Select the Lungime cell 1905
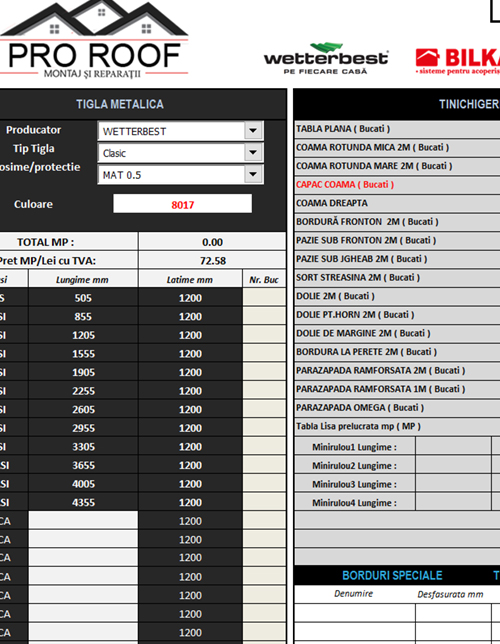Image resolution: width=500 pixels, height=644 pixels. point(83,372)
